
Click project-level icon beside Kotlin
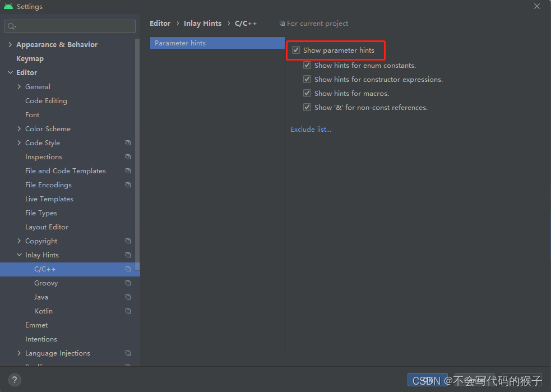128,311
